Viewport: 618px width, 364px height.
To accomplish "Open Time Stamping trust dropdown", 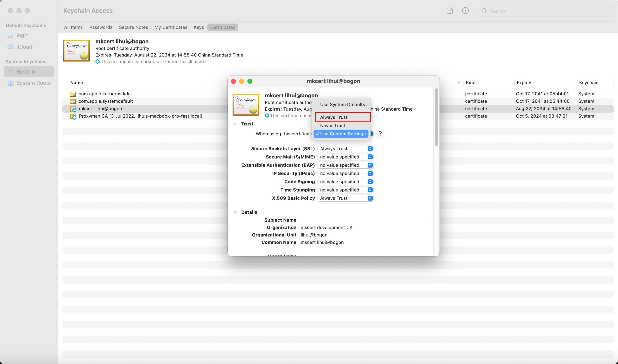I will [x=345, y=190].
